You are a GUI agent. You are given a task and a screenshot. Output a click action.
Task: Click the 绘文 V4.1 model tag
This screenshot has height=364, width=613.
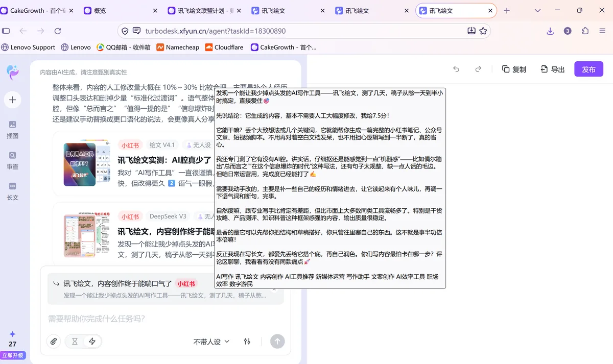pyautogui.click(x=162, y=145)
